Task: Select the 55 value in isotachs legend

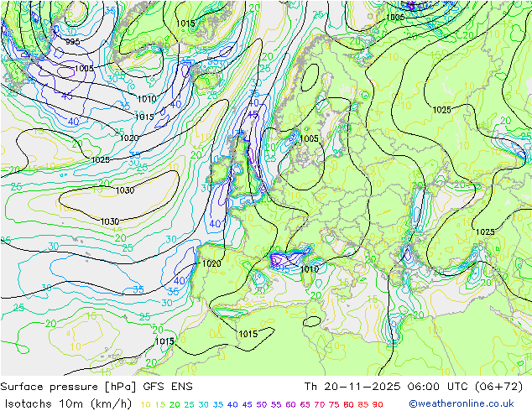Action: [x=276, y=404]
